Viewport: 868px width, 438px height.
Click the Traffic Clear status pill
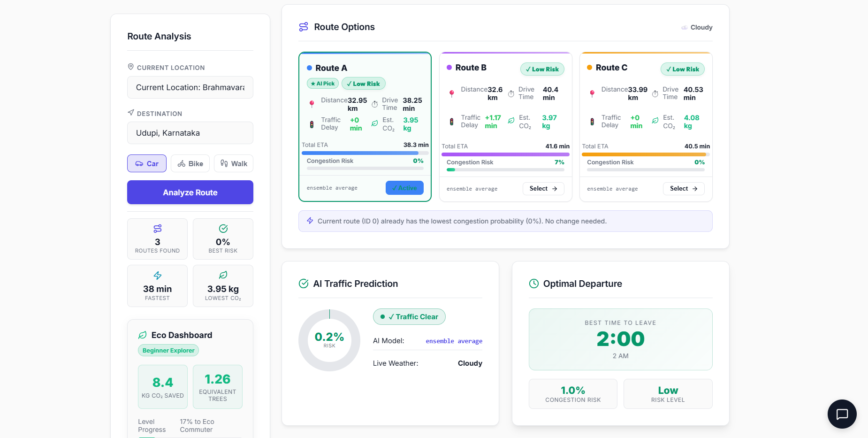click(x=409, y=317)
